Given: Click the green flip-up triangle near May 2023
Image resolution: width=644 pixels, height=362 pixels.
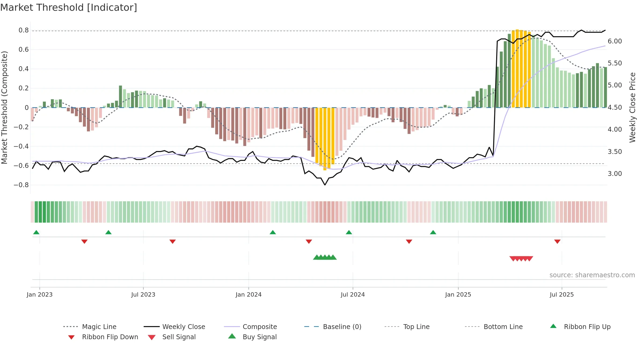Looking at the screenshot, I should [x=108, y=232].
